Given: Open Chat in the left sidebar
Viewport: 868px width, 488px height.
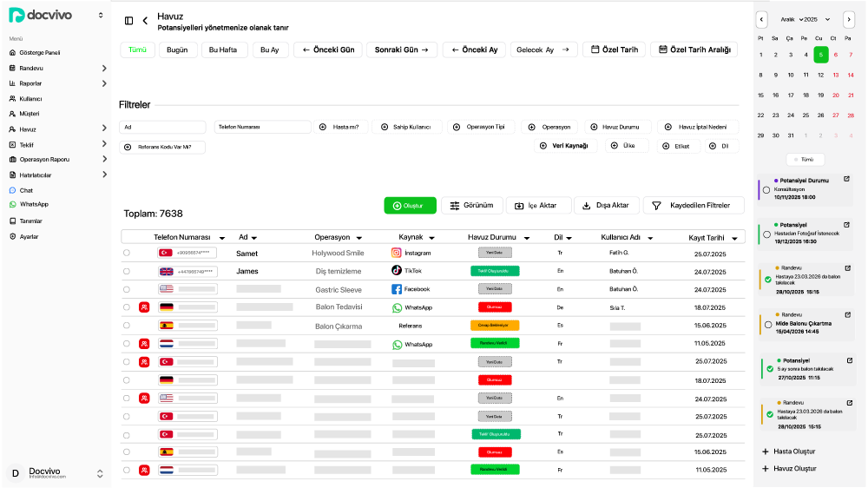Looking at the screenshot, I should tap(26, 190).
